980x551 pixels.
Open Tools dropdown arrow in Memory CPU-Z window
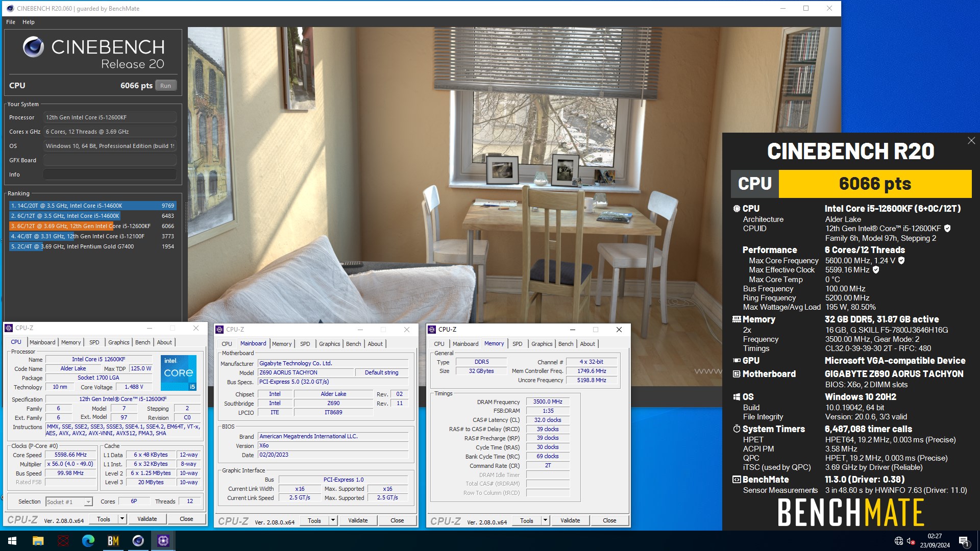pyautogui.click(x=545, y=521)
